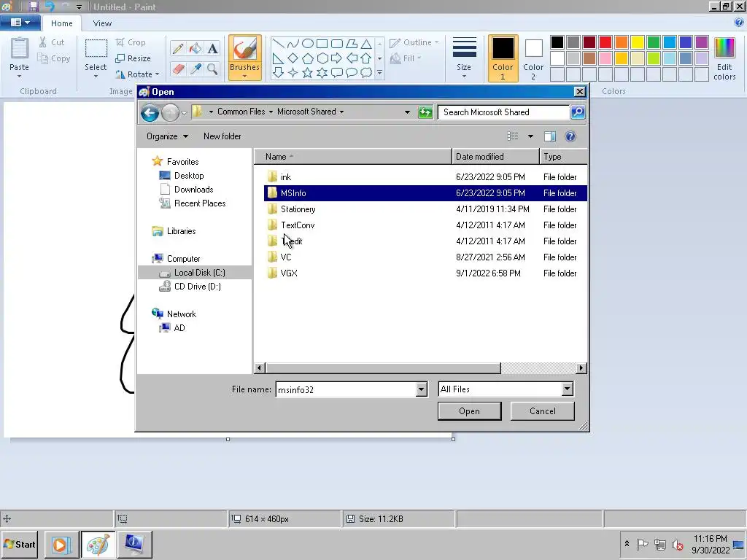This screenshot has width=747, height=560.
Task: Switch to the Home ribbon tab
Action: pos(62,23)
